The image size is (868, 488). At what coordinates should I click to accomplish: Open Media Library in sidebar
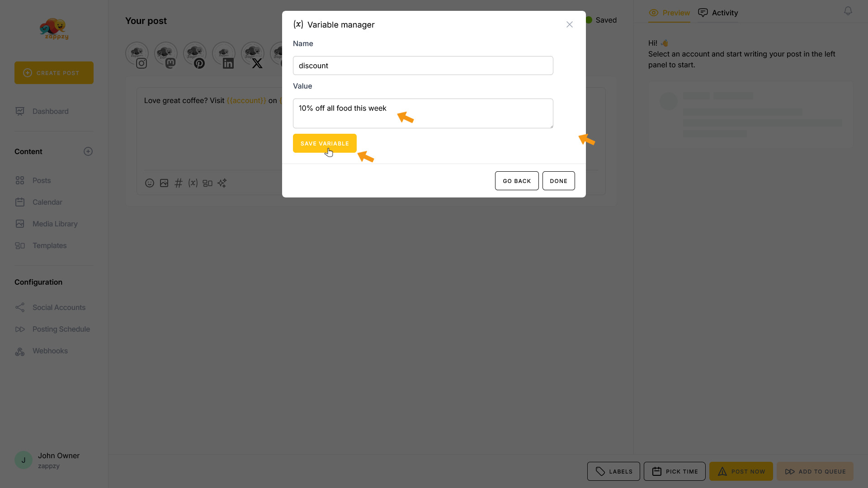[55, 224]
